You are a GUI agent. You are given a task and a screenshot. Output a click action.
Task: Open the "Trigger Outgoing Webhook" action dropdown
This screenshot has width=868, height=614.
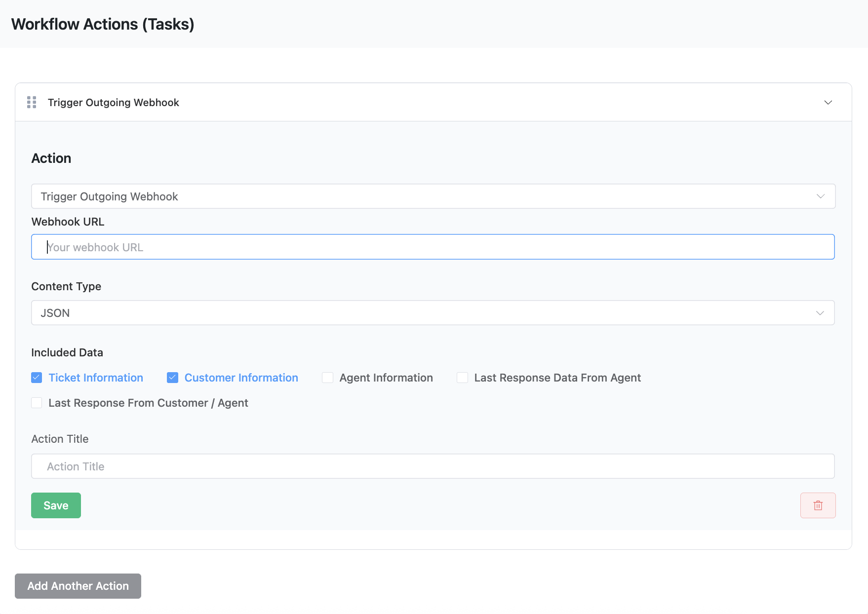click(433, 196)
